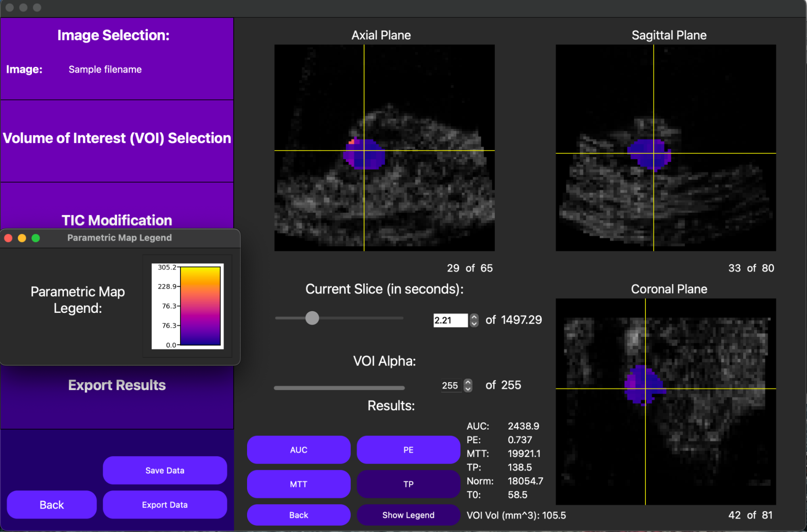
Task: Click the VOI Alpha slider track
Action: pos(339,388)
